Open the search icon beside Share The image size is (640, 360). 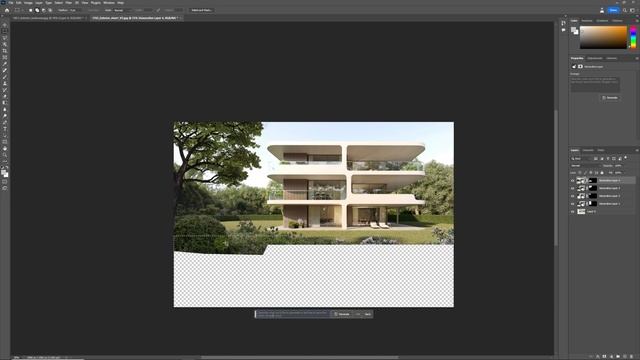(625, 10)
